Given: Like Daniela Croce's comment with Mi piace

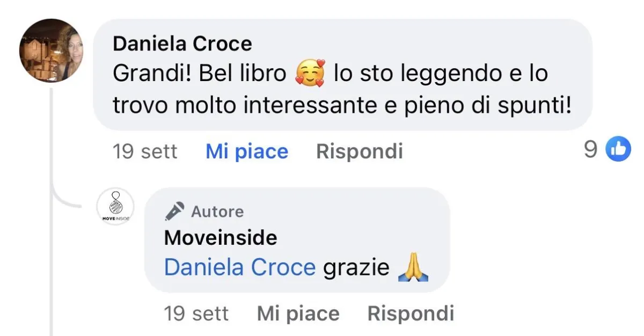Looking at the screenshot, I should 247,152.
